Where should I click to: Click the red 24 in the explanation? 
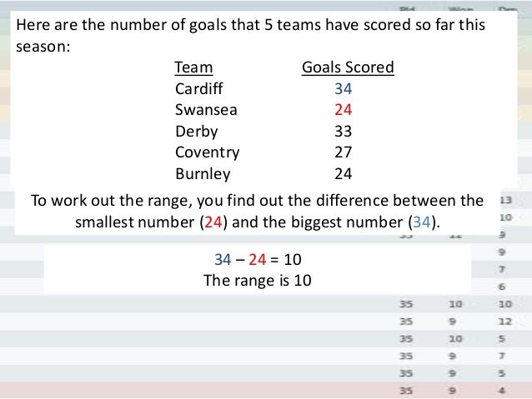213,222
